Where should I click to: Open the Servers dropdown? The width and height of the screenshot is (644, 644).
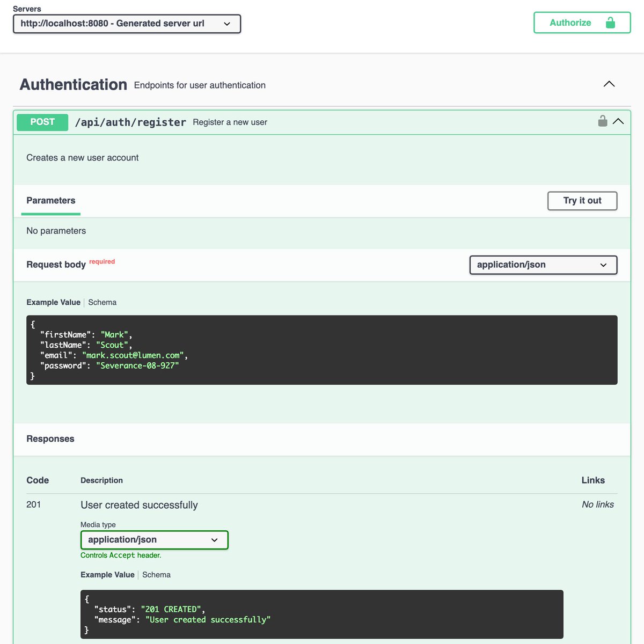[127, 24]
